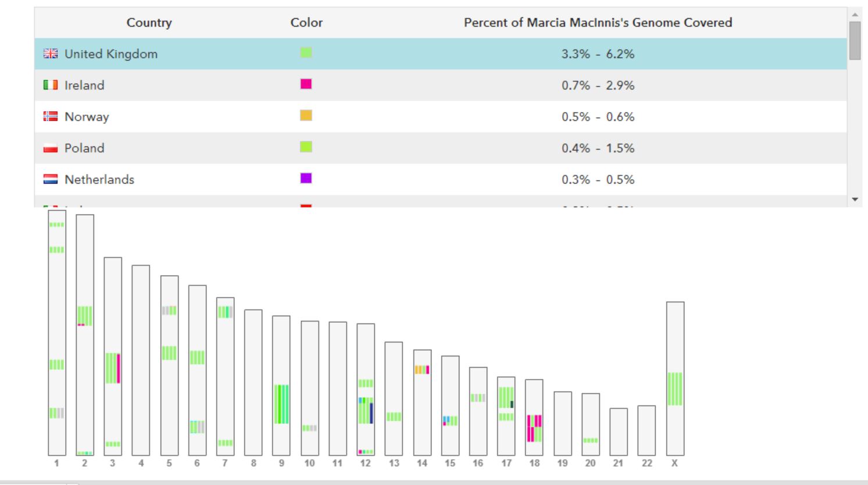Click Ireland's pink color swatch
868x485 pixels.
(x=306, y=84)
